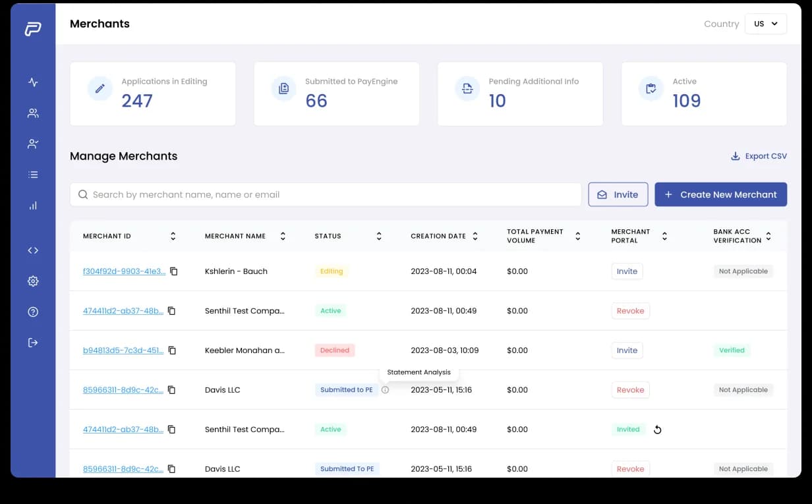Copy ID in last Davis LLC row
The width and height of the screenshot is (812, 504).
click(x=171, y=469)
